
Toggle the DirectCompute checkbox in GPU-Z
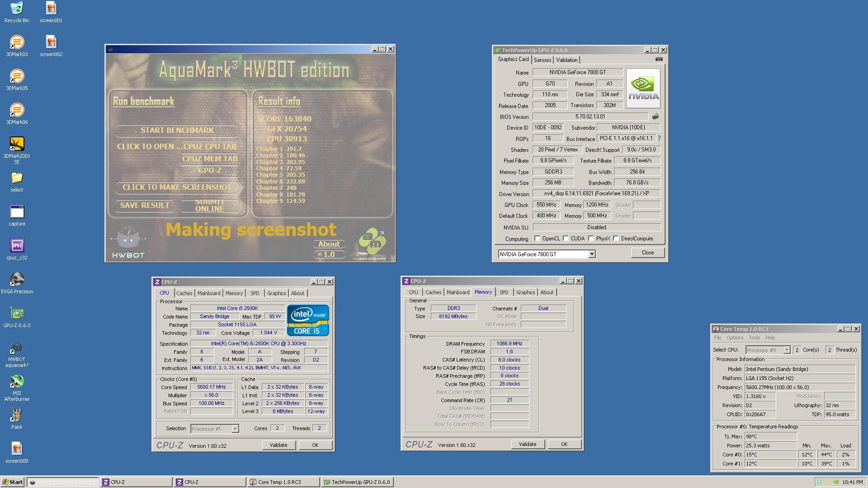pyautogui.click(x=616, y=239)
